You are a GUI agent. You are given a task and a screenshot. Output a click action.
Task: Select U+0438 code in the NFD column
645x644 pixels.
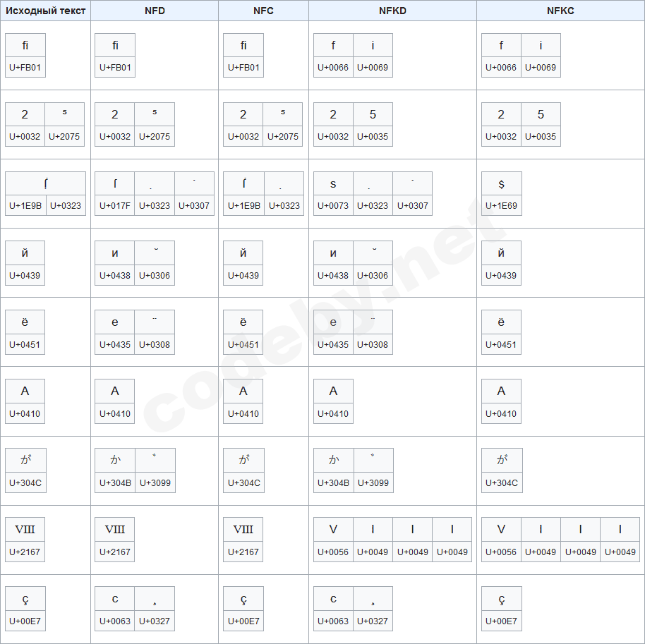(x=115, y=276)
